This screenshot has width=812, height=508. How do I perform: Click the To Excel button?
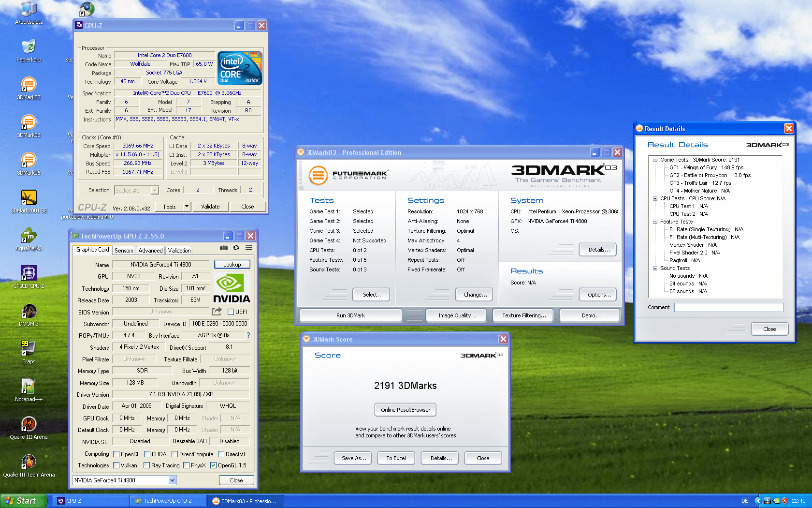click(x=396, y=458)
